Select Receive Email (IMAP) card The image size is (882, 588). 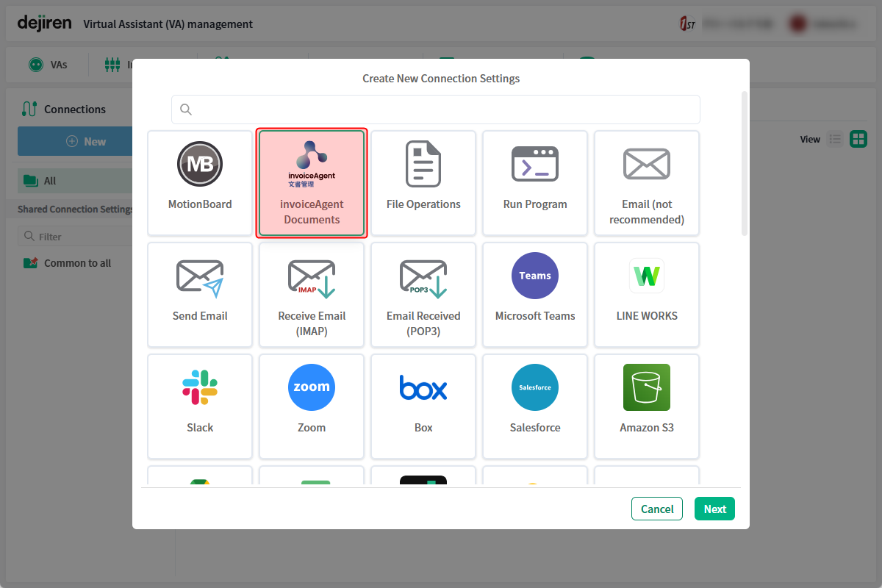pos(312,295)
